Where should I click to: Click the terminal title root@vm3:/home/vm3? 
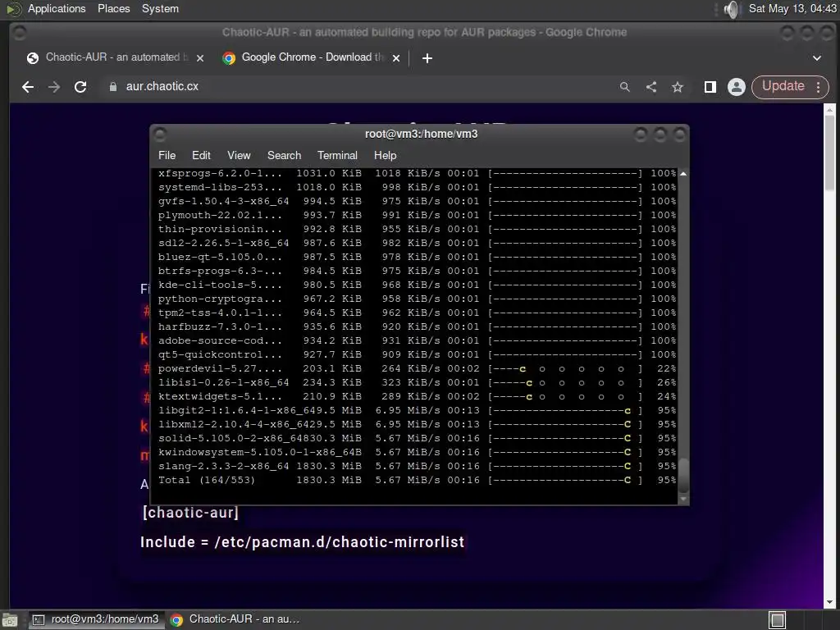421,134
